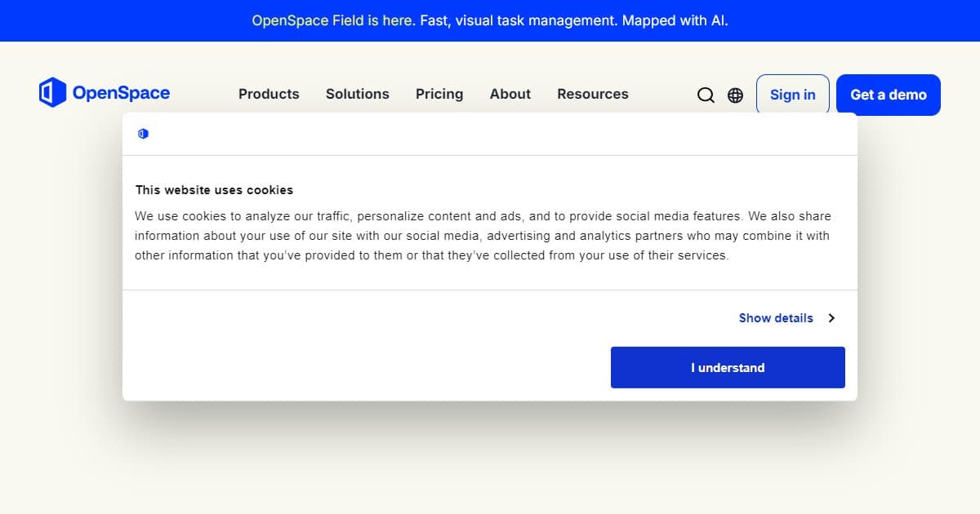Click the small OpenSpace icon in cookie dialog
Image resolution: width=980 pixels, height=514 pixels.
[143, 133]
